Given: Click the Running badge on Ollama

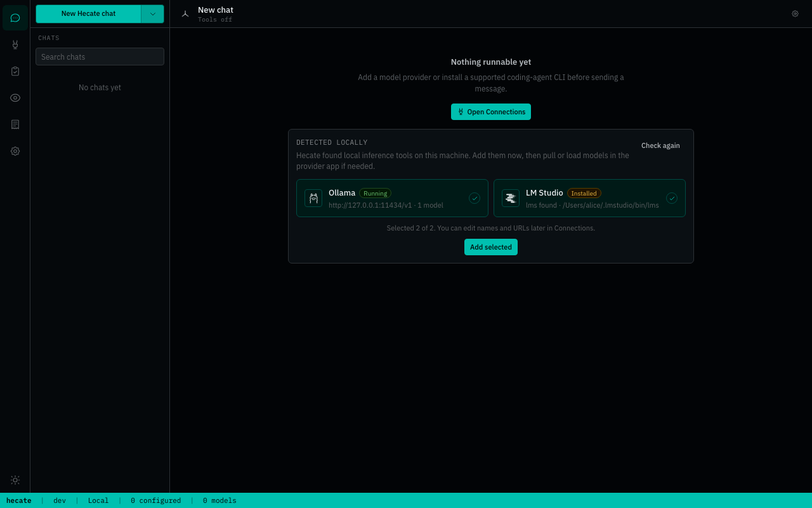Looking at the screenshot, I should (375, 193).
